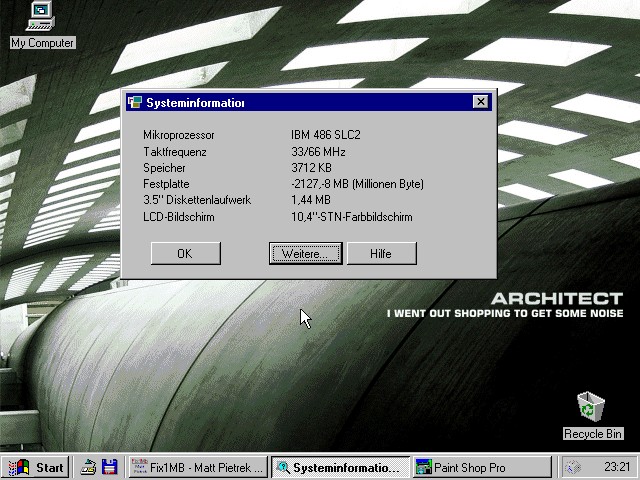Image resolution: width=640 pixels, height=480 pixels.
Task: Click the 'Festplatte' label
Action: (166, 184)
